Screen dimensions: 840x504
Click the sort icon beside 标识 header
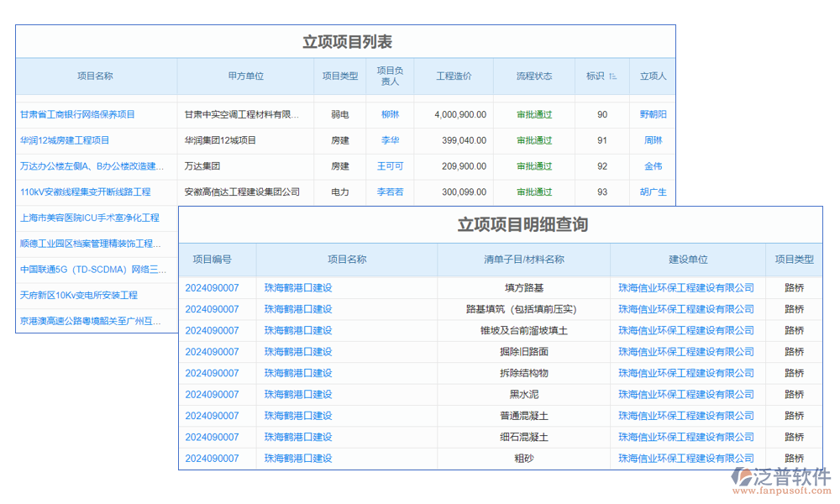click(612, 76)
